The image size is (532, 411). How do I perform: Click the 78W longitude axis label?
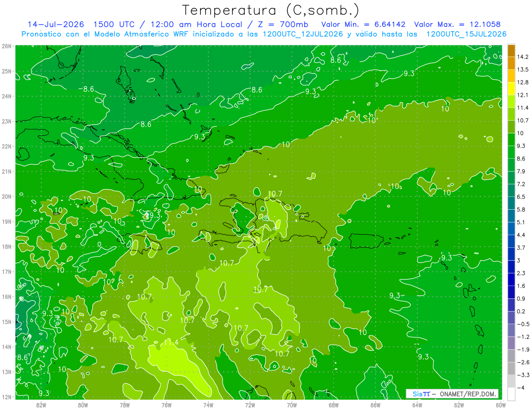pyautogui.click(x=125, y=405)
